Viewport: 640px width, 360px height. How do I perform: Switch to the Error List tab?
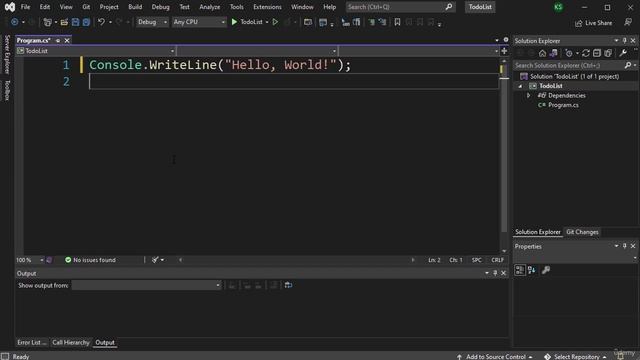click(31, 342)
